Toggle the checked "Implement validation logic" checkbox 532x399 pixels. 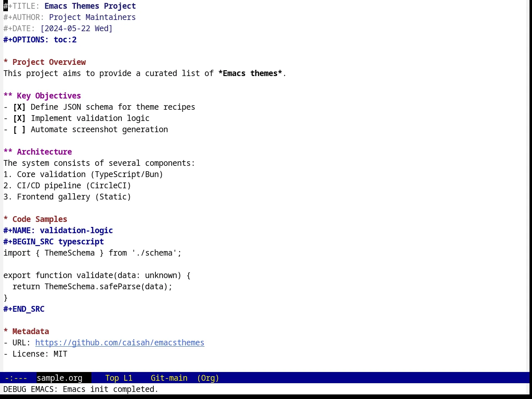[x=19, y=118]
